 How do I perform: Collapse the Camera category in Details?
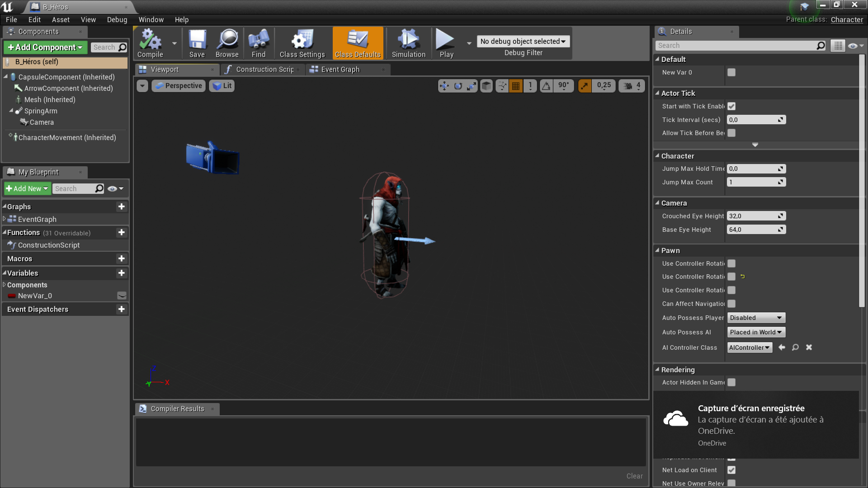[x=658, y=203]
